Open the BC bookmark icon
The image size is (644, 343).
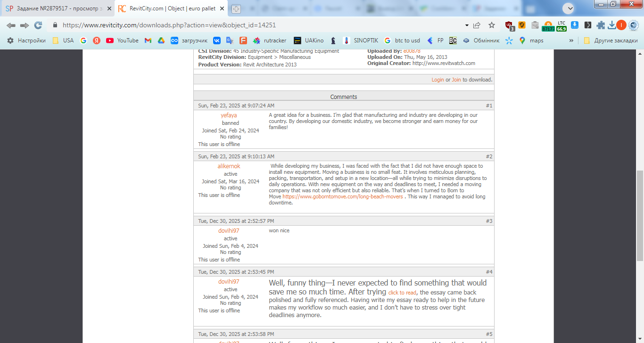[x=453, y=41]
